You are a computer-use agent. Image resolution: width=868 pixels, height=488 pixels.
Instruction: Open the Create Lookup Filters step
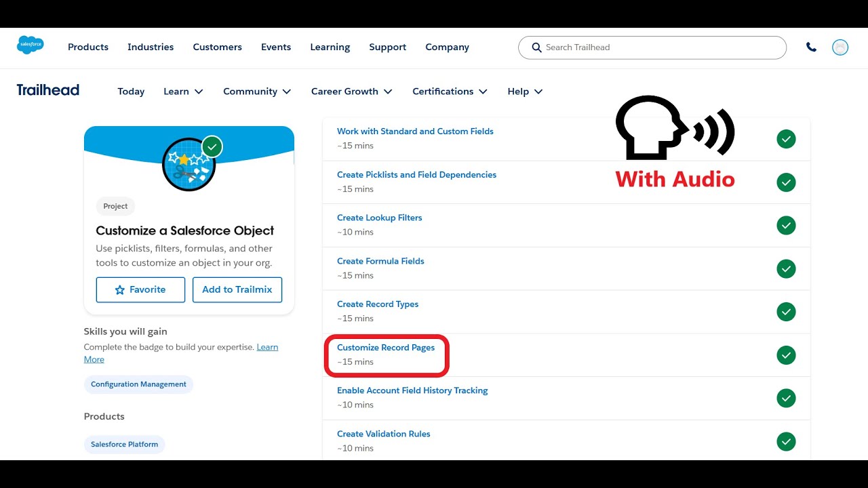coord(379,218)
